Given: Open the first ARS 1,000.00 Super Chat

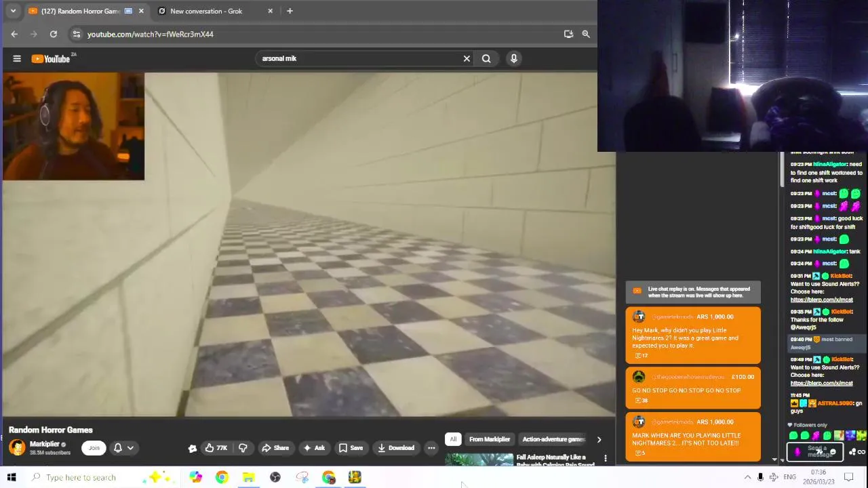Looking at the screenshot, I should click(692, 335).
